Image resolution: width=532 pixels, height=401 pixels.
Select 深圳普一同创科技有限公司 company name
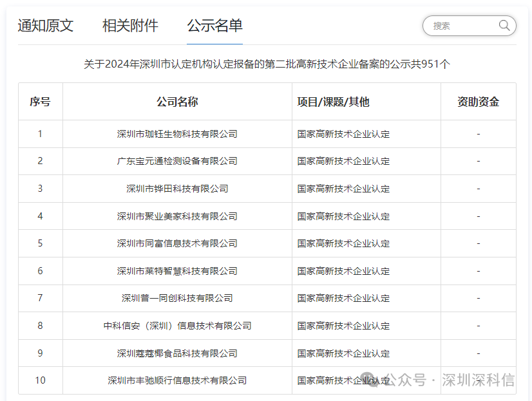(177, 298)
